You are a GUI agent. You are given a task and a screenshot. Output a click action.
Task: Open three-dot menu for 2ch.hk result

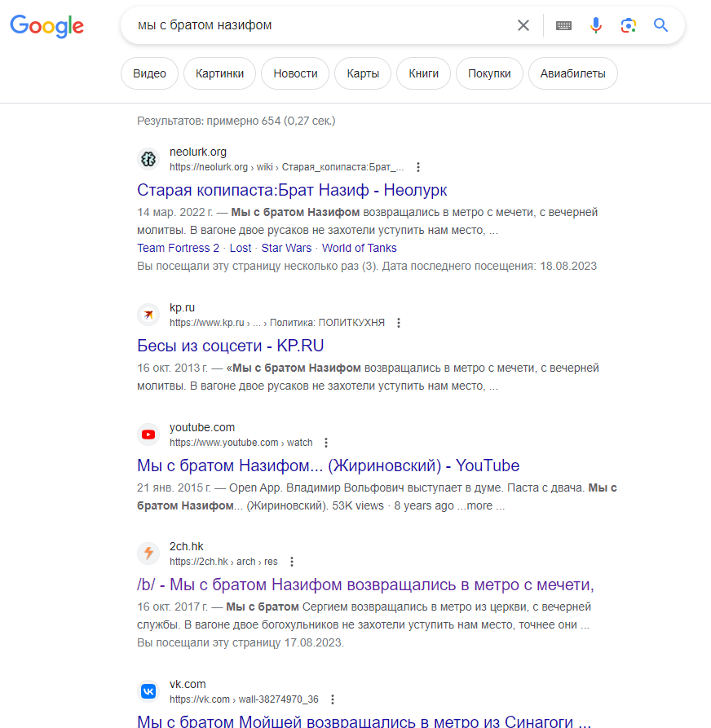point(292,562)
